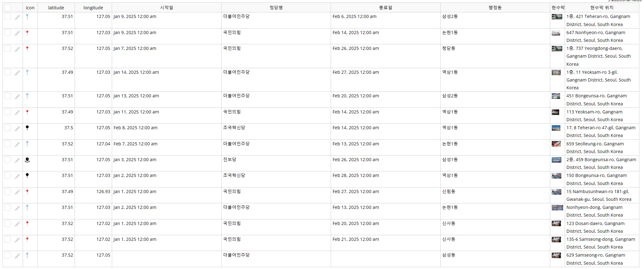The image size is (644, 269).
Task: Click the black pin icon in the 조국혁신당 Feb 8 row
Action: [x=27, y=128]
